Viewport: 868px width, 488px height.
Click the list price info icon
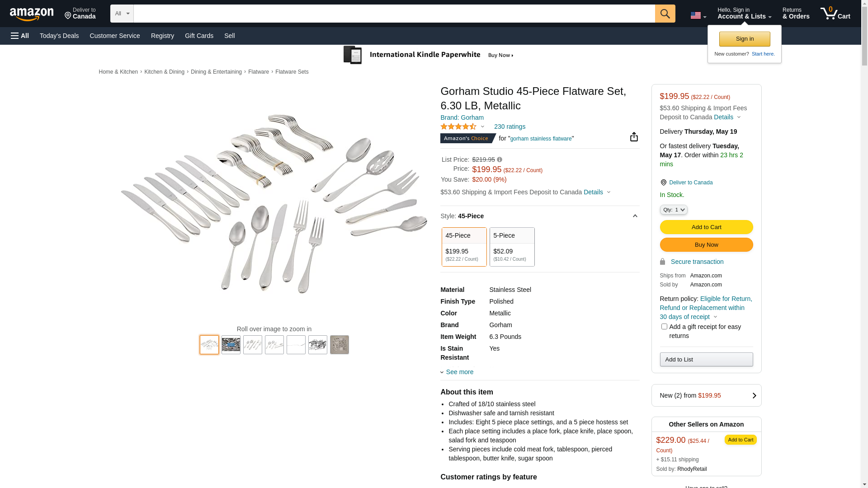click(500, 160)
